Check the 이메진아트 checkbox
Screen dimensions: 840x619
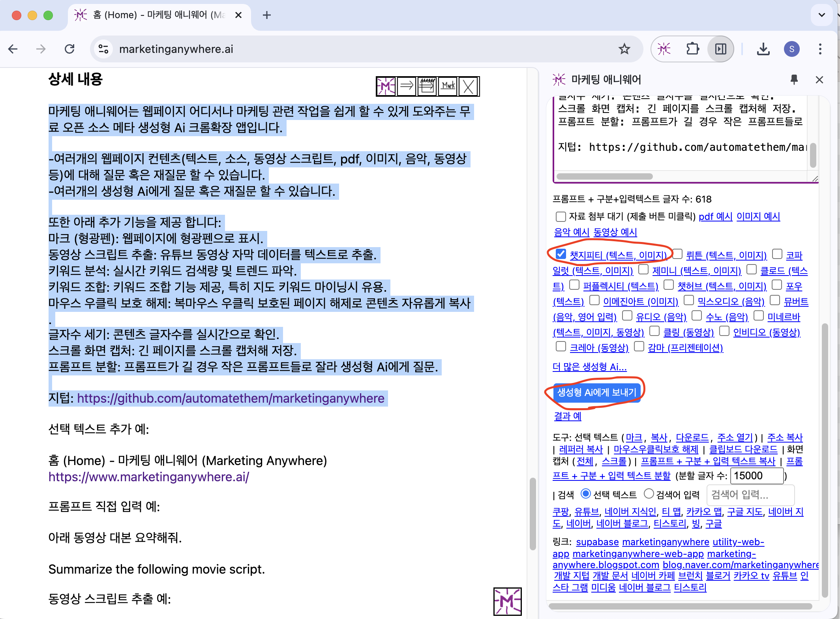point(594,300)
